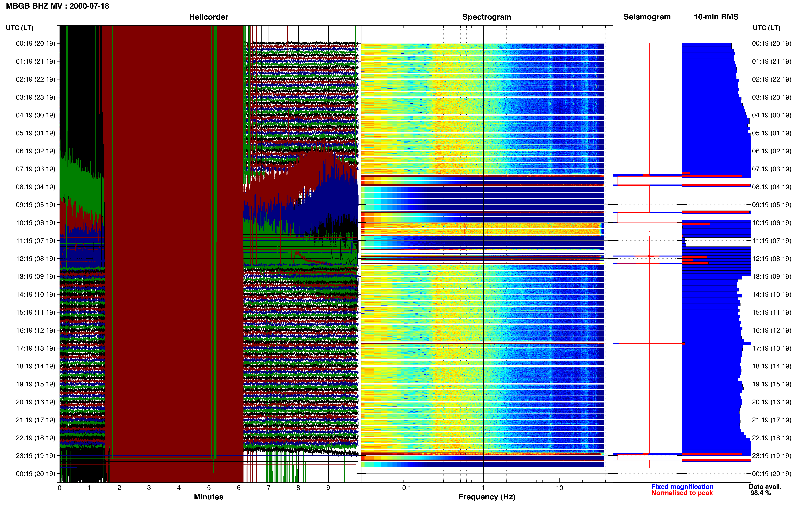Select left time label '23:19 (19:19)'
The width and height of the screenshot is (812, 508).
36,456
